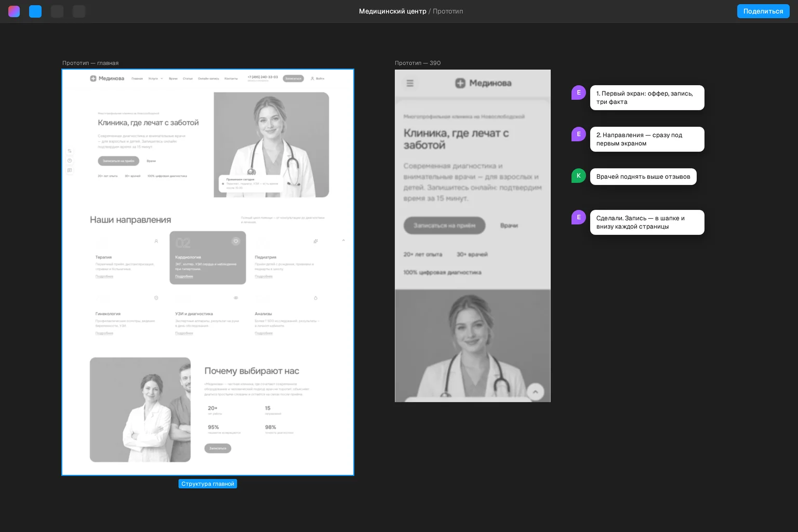Viewport: 798px width, 532px height.
Task: Open E avatar next to 'Направления' comment
Action: 579,134
